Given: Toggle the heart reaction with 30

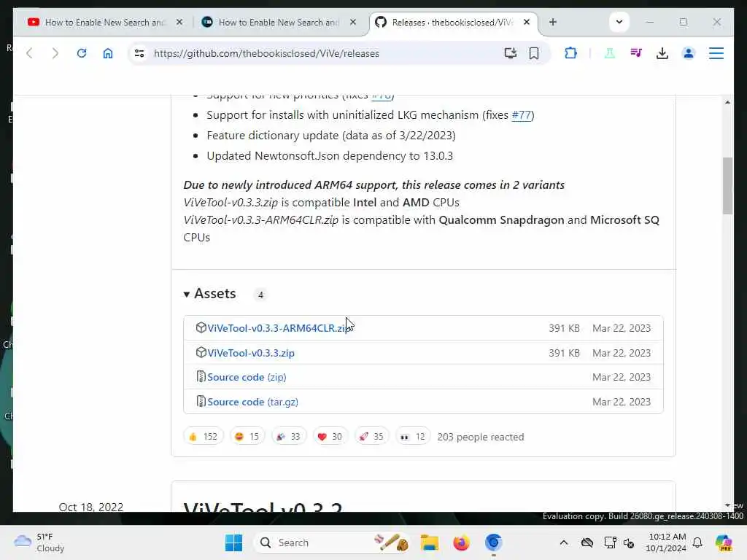Looking at the screenshot, I should pyautogui.click(x=330, y=437).
